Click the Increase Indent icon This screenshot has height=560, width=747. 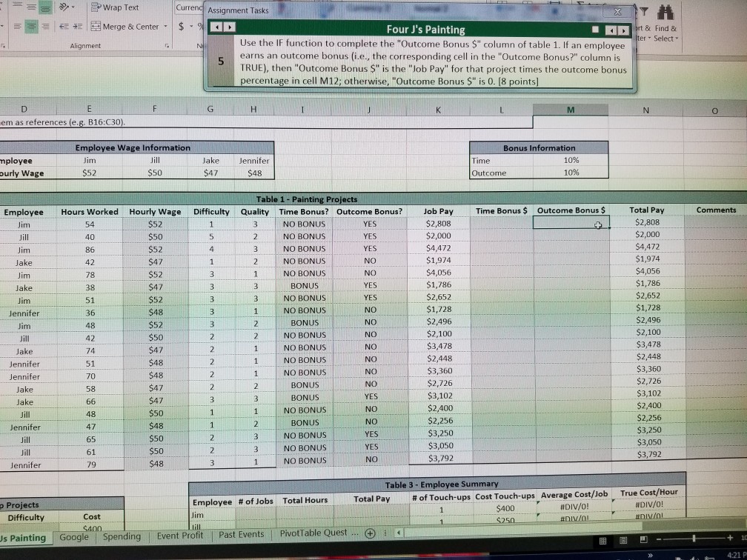click(77, 26)
